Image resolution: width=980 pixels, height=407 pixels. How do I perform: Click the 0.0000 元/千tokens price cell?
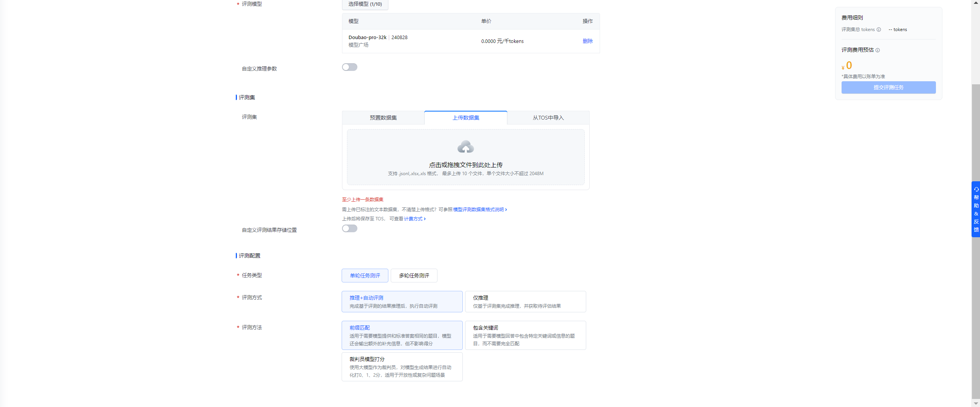pos(502,41)
